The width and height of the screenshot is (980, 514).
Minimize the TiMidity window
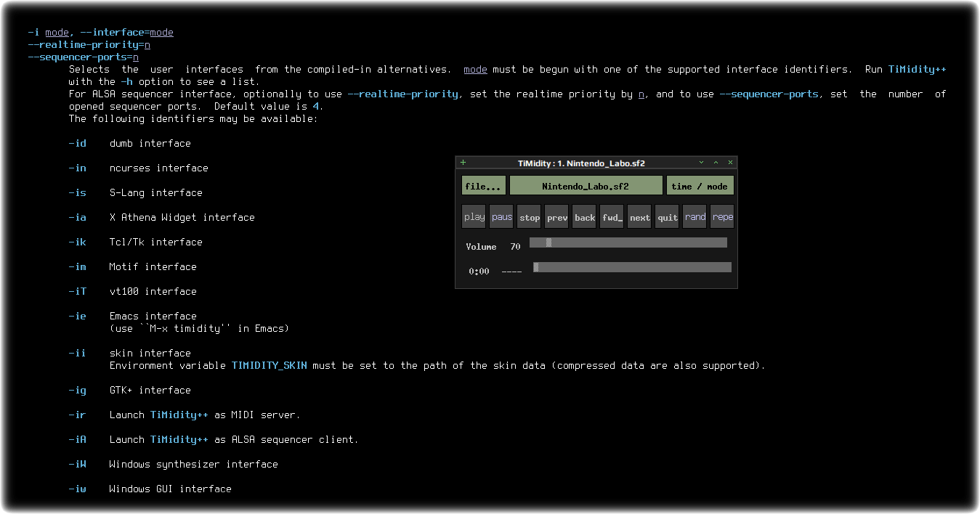[x=702, y=163]
